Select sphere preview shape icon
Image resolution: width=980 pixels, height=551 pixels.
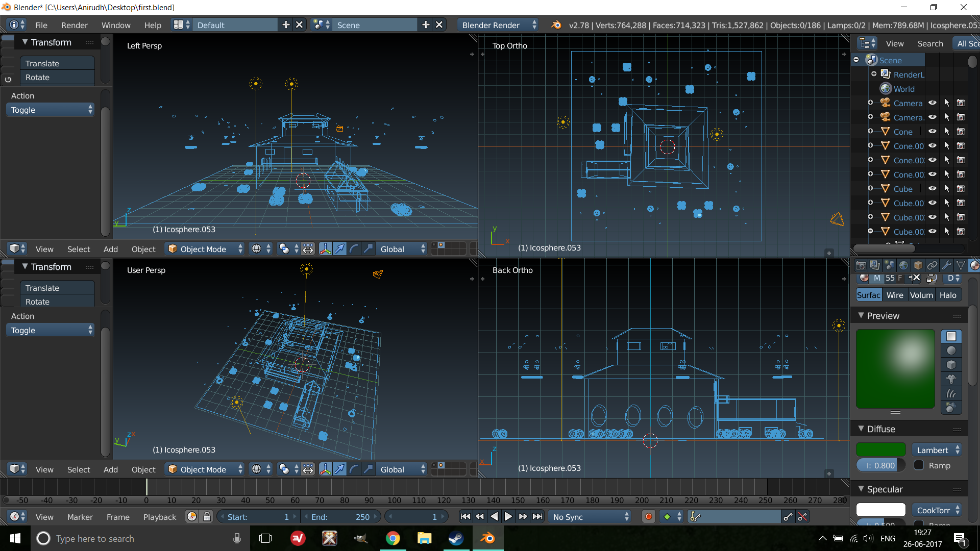tap(951, 350)
